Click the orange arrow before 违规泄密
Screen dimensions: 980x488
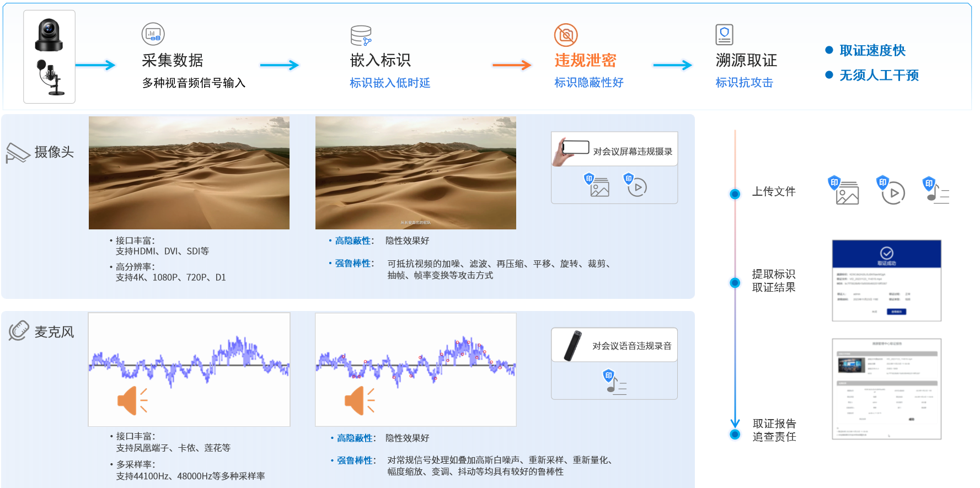pyautogui.click(x=512, y=65)
